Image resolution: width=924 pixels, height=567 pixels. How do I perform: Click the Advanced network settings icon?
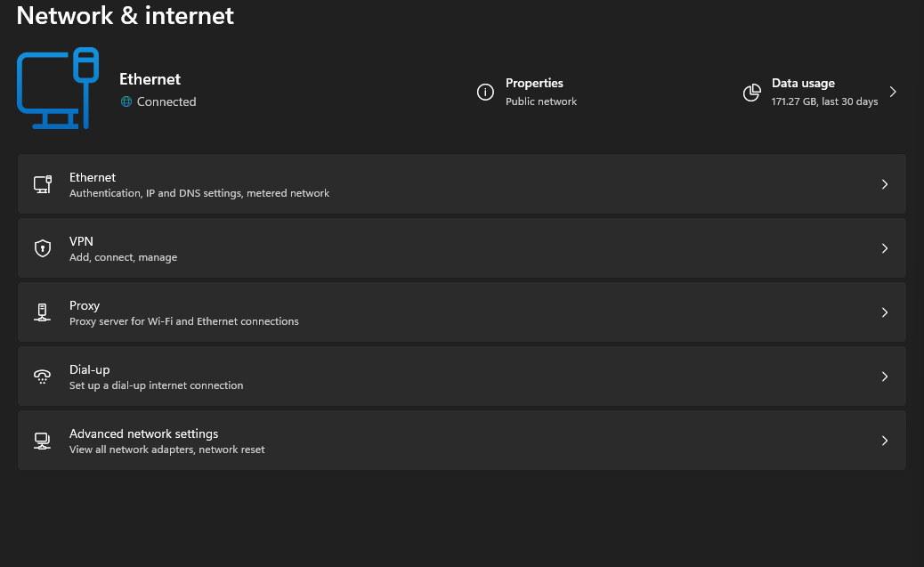pyautogui.click(x=42, y=441)
